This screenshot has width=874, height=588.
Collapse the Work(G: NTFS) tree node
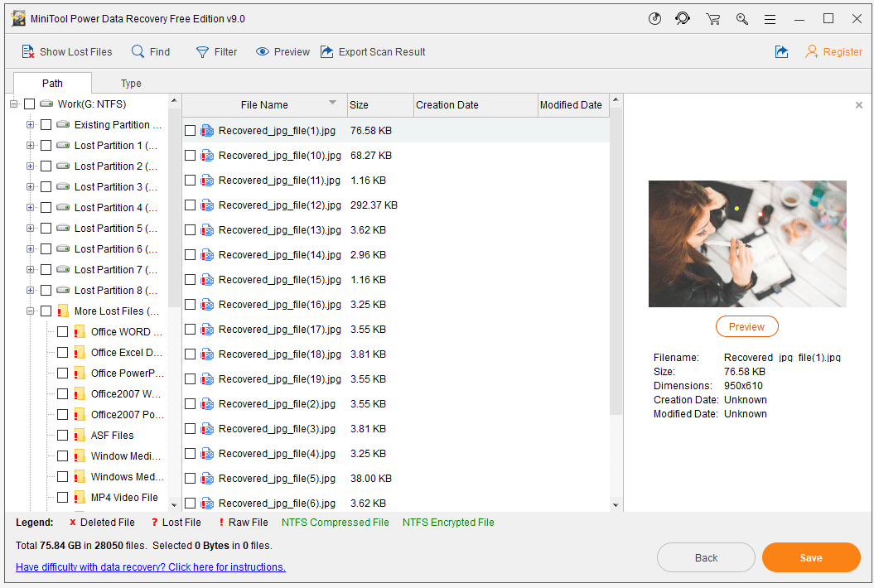coord(14,104)
